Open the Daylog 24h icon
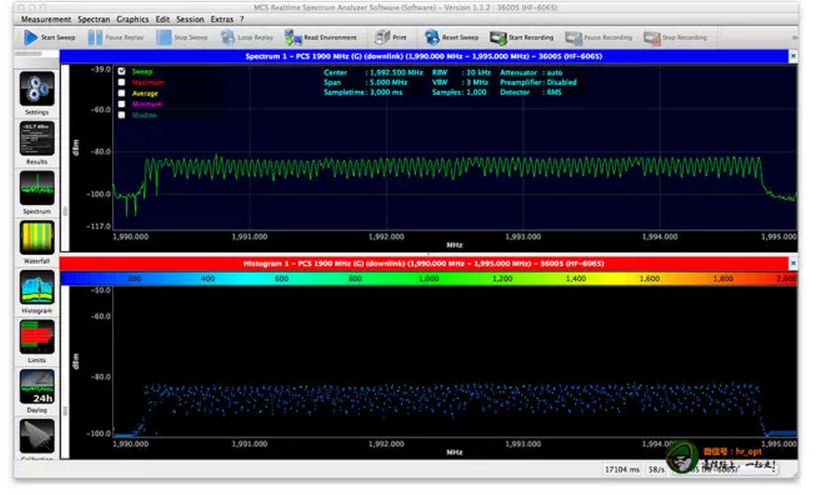 tap(37, 387)
